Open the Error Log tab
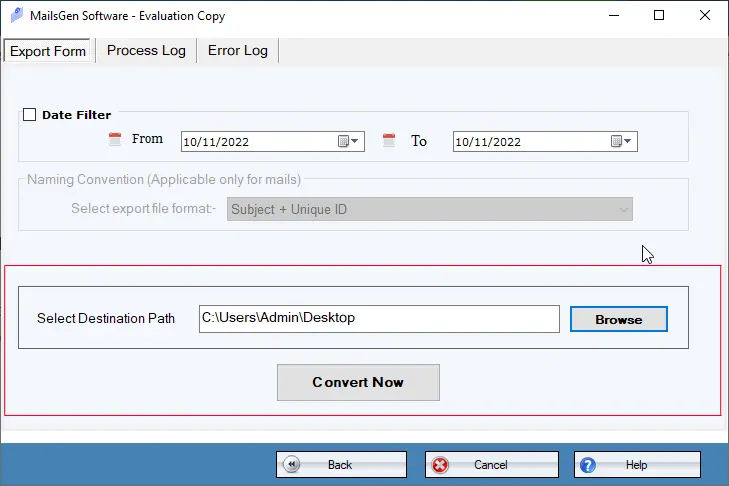Image resolution: width=729 pixels, height=486 pixels. pyautogui.click(x=238, y=50)
